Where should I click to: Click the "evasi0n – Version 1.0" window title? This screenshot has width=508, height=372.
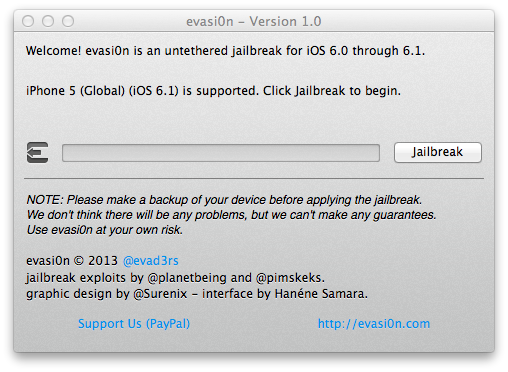[x=254, y=22]
